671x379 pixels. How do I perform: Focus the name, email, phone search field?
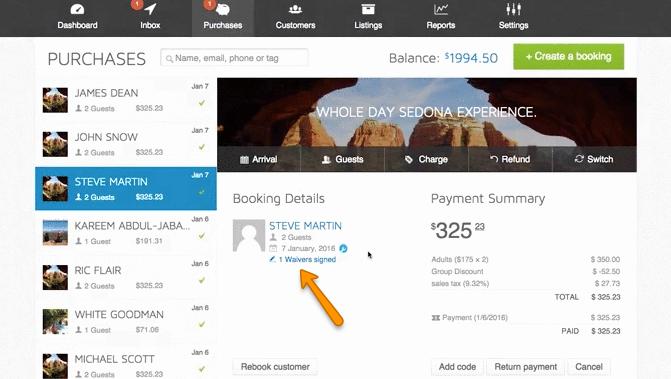(234, 57)
